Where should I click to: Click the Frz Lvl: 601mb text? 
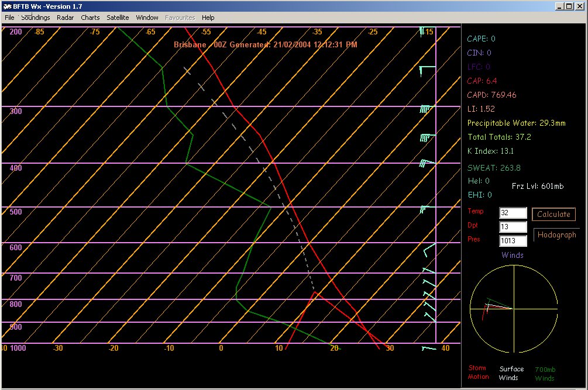point(538,186)
